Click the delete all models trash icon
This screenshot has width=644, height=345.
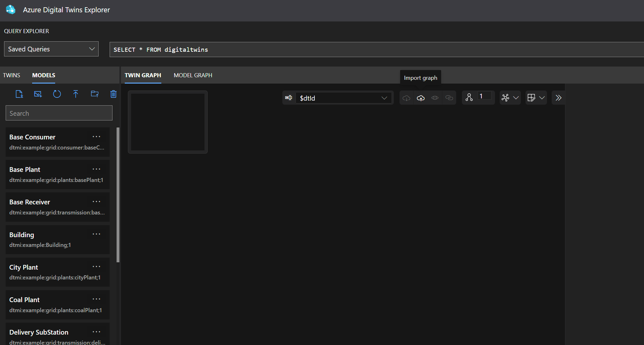point(113,94)
